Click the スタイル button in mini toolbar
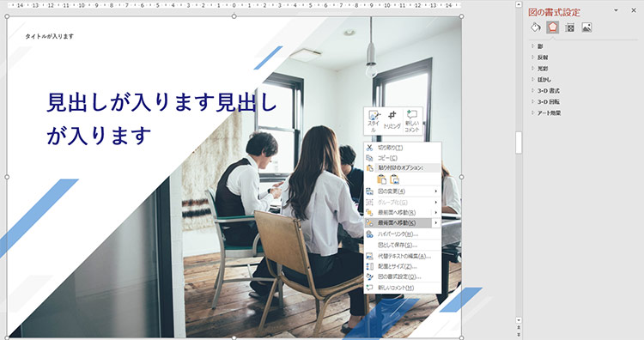644x340 pixels. pyautogui.click(x=374, y=121)
